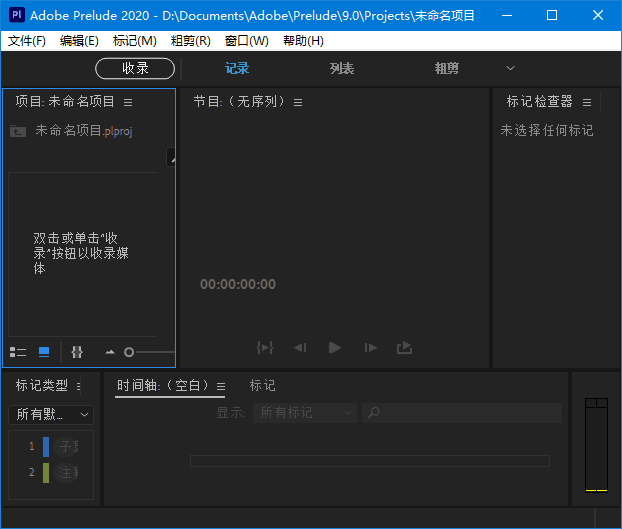Open the 编辑(E) menu
The width and height of the screenshot is (622, 529).
coord(79,41)
